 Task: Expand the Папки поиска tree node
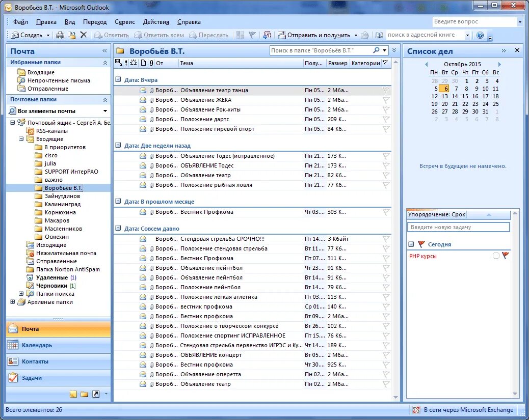click(21, 294)
